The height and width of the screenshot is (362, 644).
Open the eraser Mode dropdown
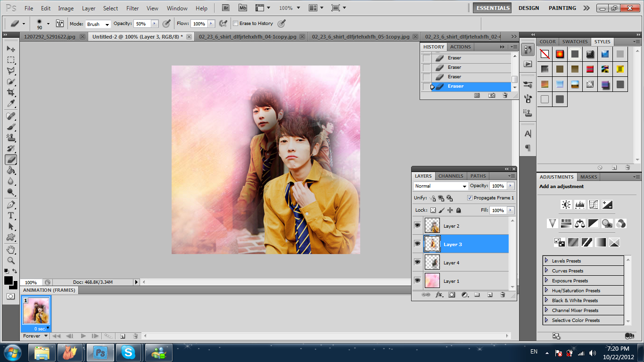[98, 24]
